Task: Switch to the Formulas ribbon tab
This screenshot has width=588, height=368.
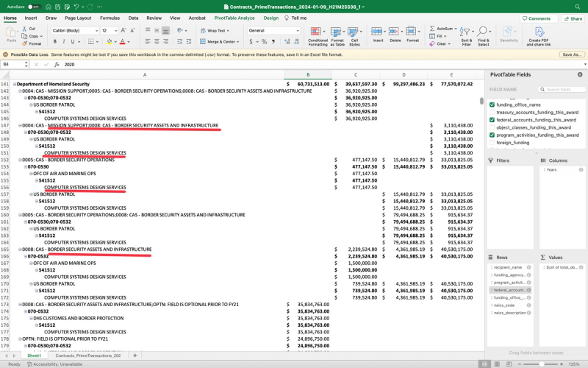Action: (x=110, y=18)
